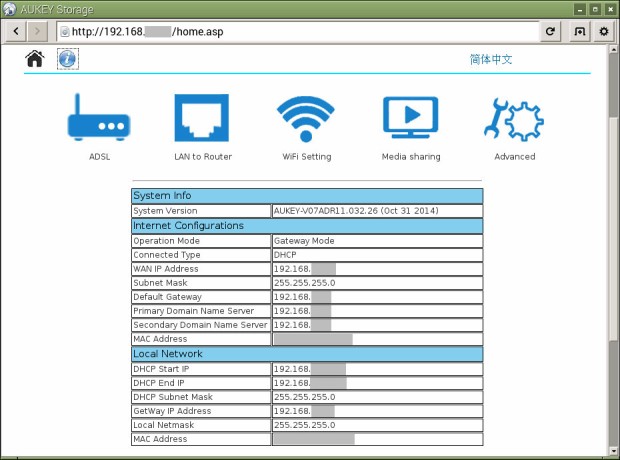The height and width of the screenshot is (460, 620).
Task: Click the scrollbar down arrow
Action: 614,451
